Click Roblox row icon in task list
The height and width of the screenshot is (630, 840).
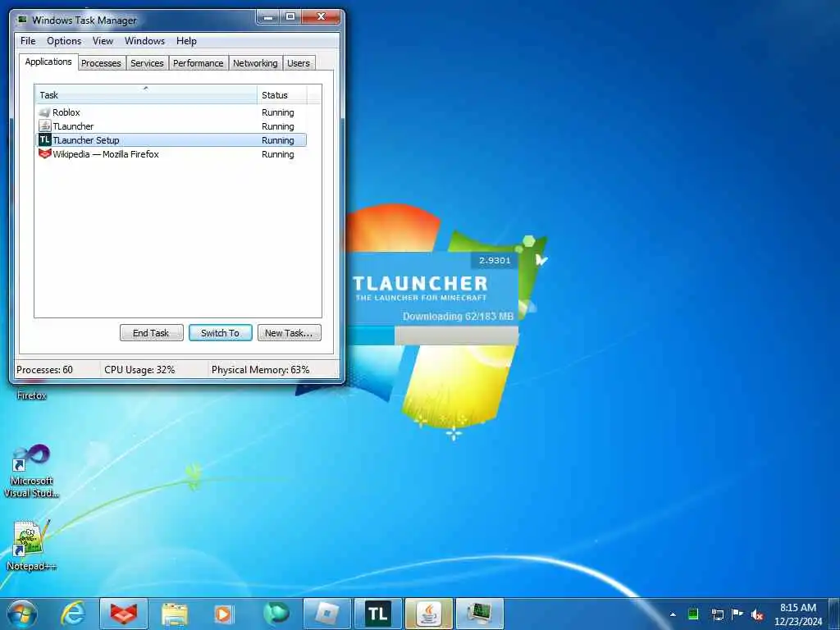(44, 112)
